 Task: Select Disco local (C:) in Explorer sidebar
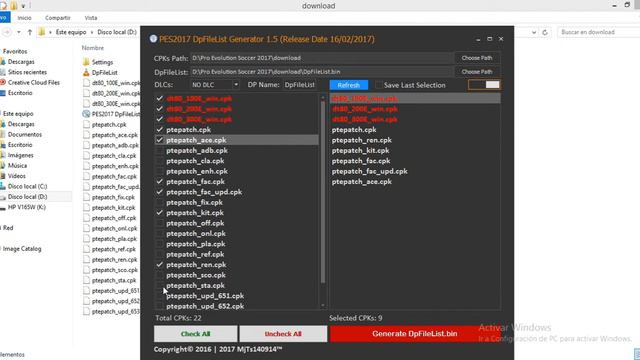pyautogui.click(x=27, y=186)
